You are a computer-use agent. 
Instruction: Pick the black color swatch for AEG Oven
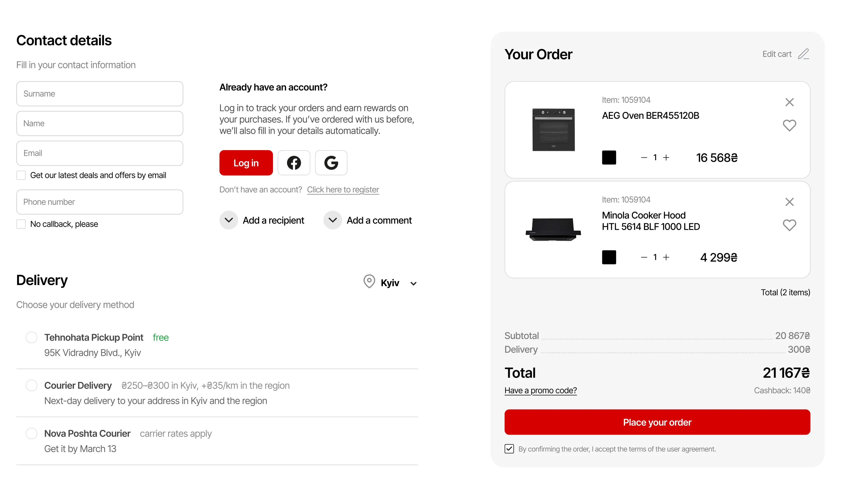(x=609, y=158)
